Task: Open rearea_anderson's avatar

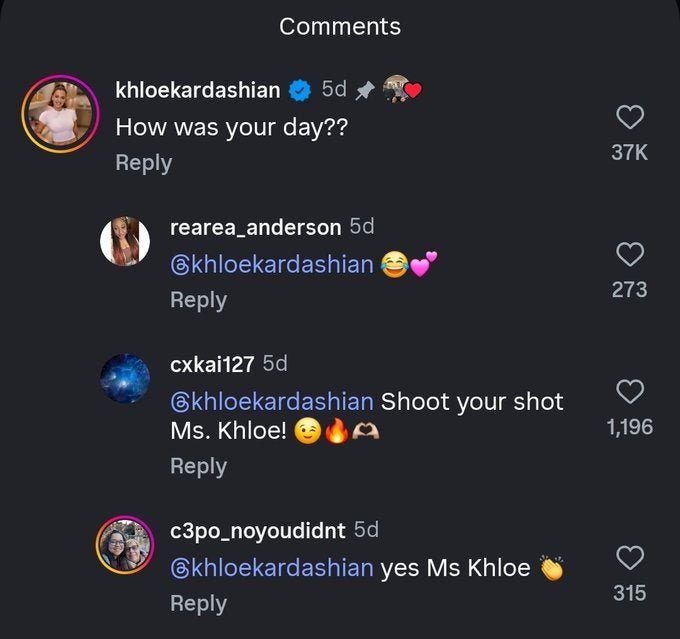Action: [x=125, y=241]
